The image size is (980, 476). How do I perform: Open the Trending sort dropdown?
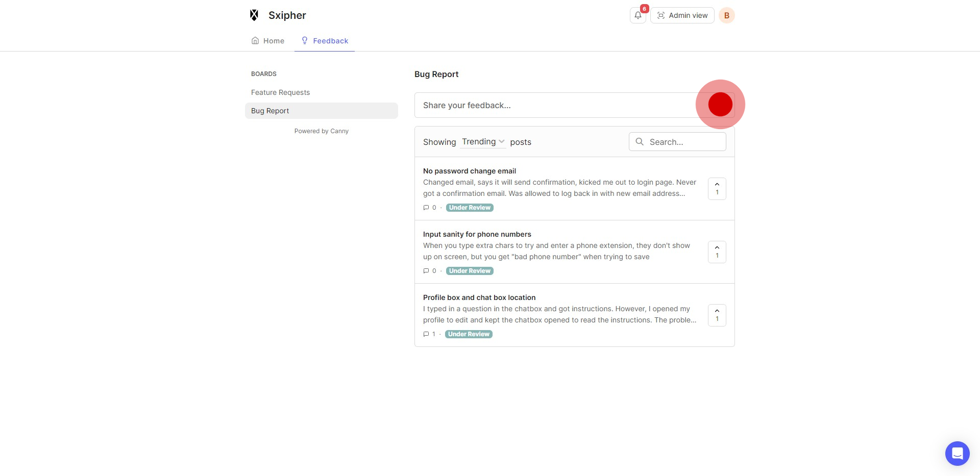tap(483, 142)
